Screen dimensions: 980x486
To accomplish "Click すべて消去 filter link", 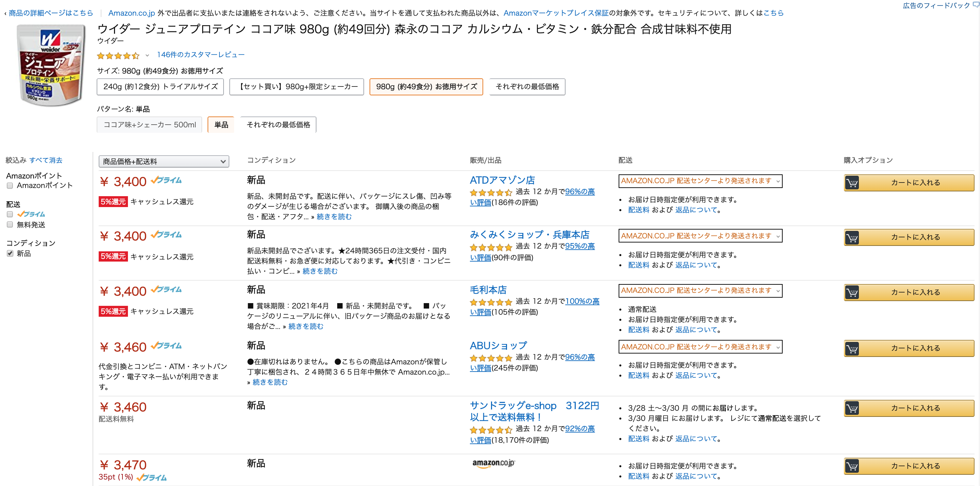I will (x=46, y=160).
